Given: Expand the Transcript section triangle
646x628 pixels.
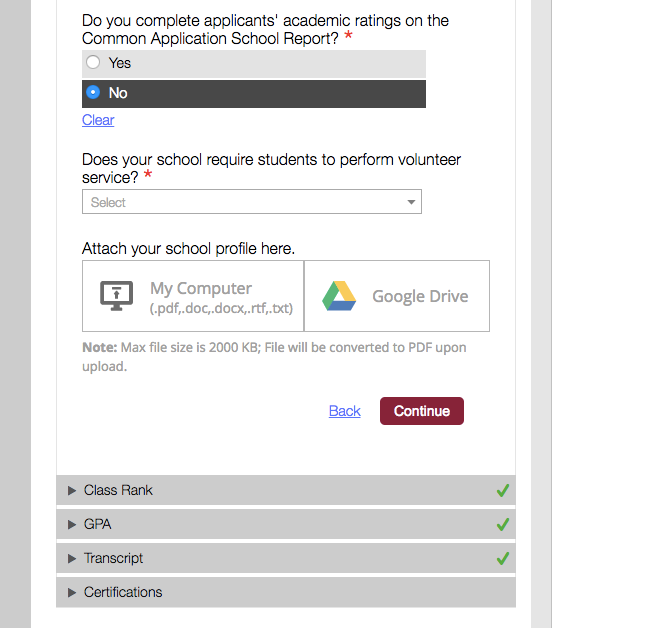Looking at the screenshot, I should (71, 558).
